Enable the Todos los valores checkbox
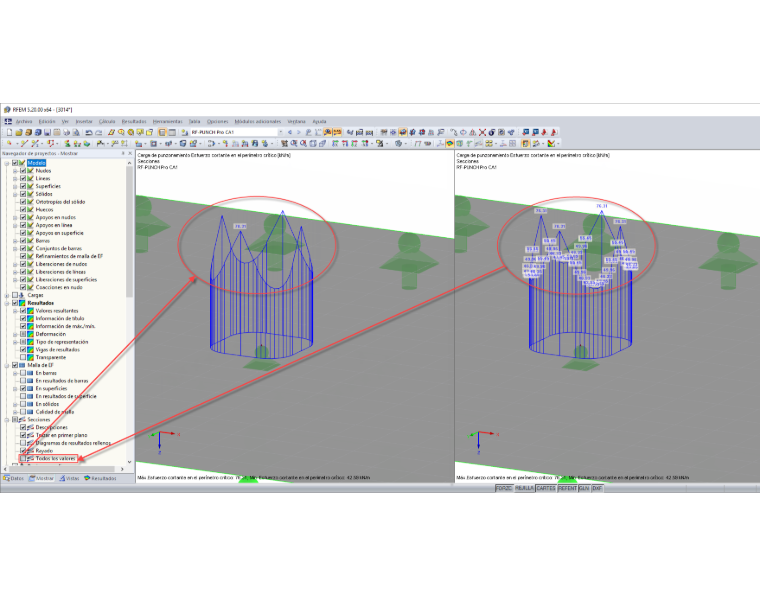This screenshot has width=760, height=596. pyautogui.click(x=23, y=458)
